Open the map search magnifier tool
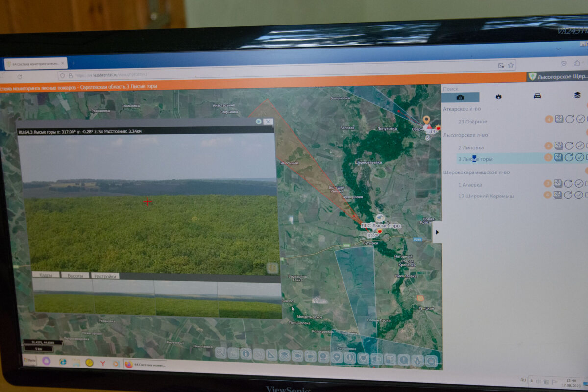Image resolution: width=588 pixels, height=392 pixels. pos(220,353)
